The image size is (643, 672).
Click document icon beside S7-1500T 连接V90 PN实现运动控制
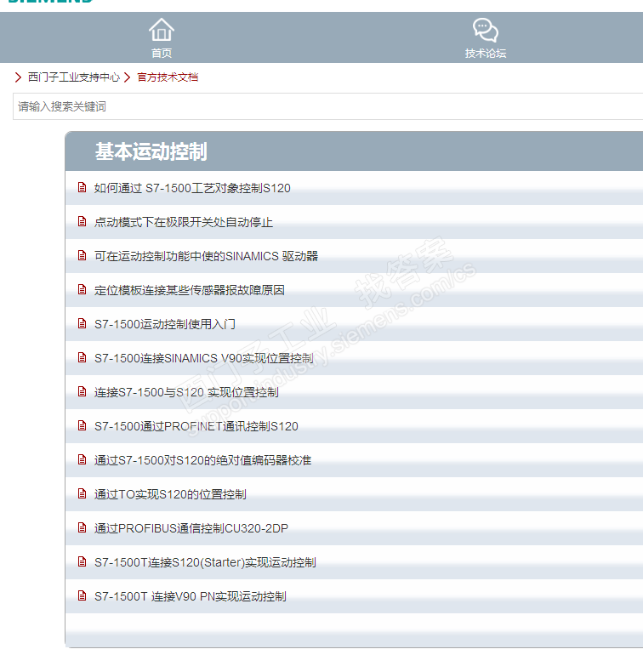[x=82, y=595]
